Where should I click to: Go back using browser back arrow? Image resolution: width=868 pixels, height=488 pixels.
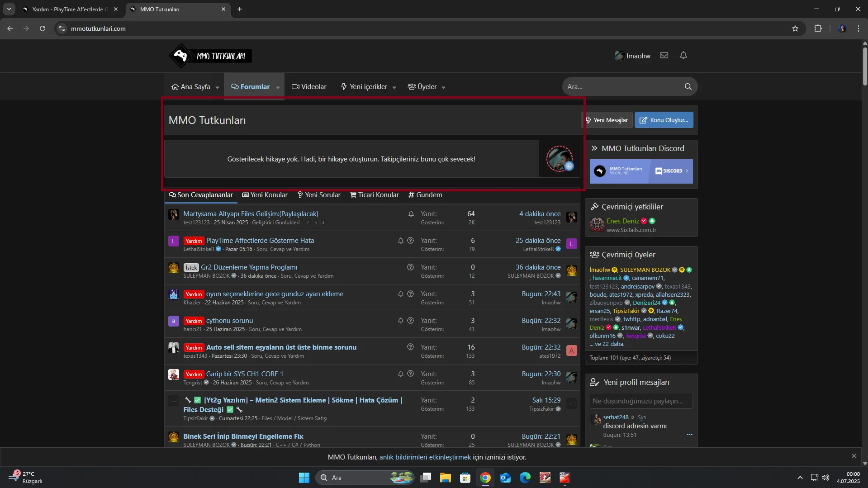pos(10,28)
